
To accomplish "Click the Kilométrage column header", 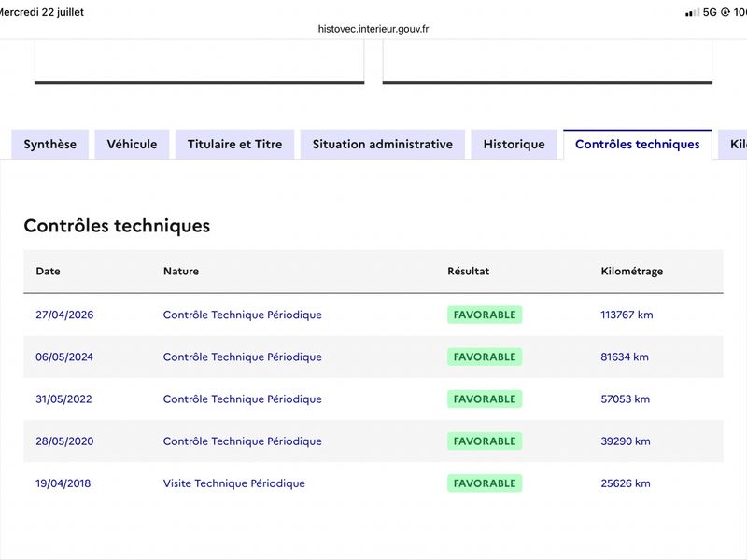I will [632, 272].
